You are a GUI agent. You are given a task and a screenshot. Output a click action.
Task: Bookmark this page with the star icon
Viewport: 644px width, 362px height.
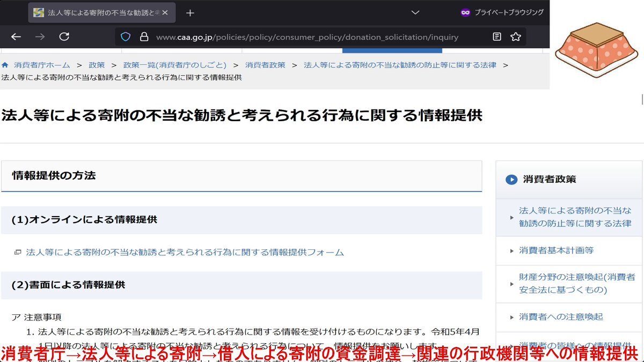tap(516, 37)
